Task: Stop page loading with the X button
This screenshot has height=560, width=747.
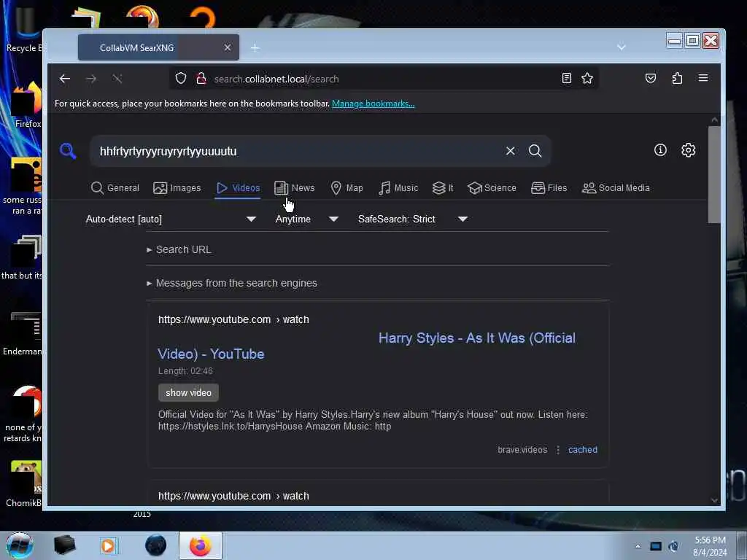Action: [x=117, y=79]
